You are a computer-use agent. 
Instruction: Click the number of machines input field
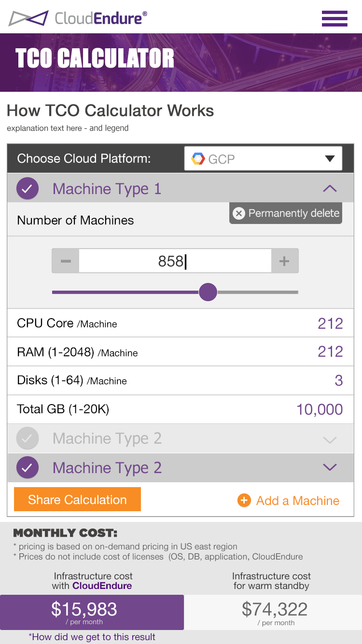(x=175, y=261)
